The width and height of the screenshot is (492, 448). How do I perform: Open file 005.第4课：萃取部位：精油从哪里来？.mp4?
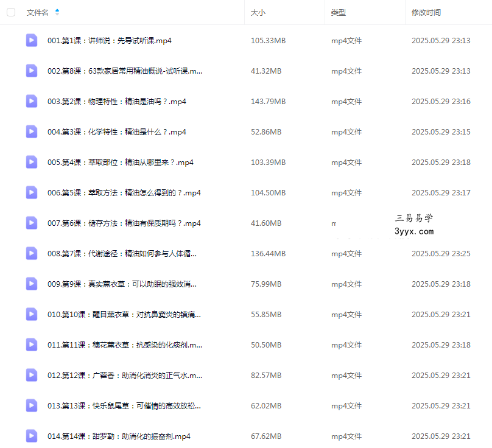pyautogui.click(x=121, y=163)
